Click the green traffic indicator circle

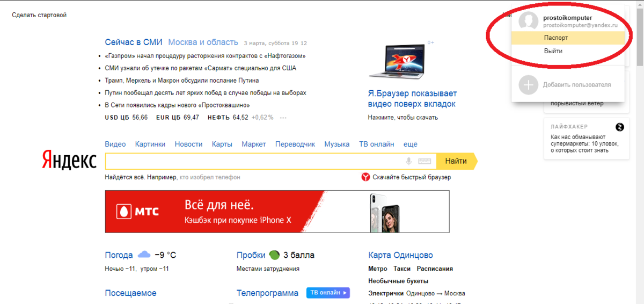274,255
